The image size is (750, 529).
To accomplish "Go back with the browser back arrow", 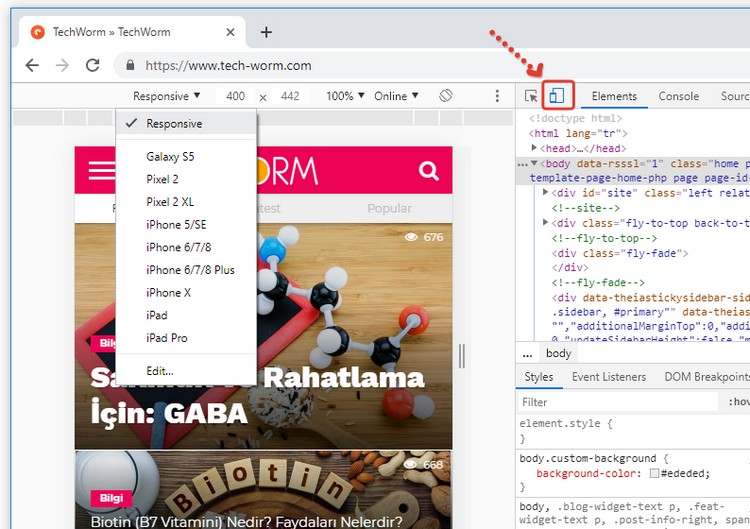I will [32, 65].
